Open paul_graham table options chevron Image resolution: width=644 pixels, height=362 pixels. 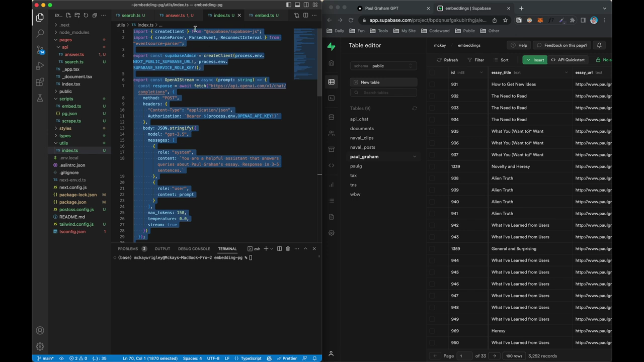[415, 157]
